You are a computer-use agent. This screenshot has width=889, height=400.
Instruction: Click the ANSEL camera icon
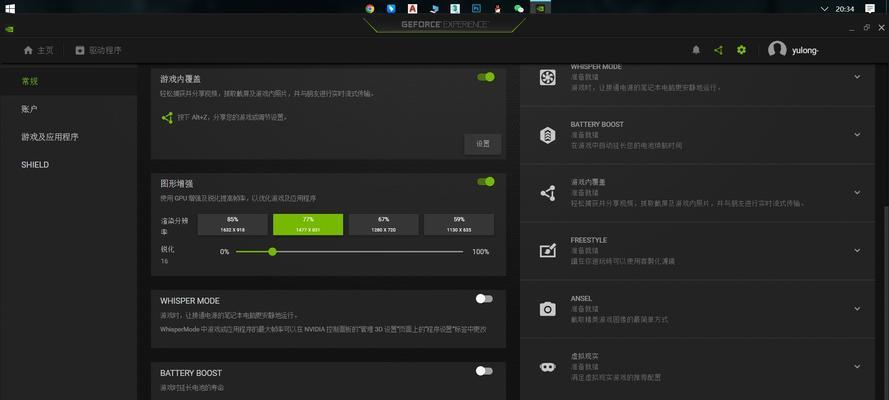point(547,309)
